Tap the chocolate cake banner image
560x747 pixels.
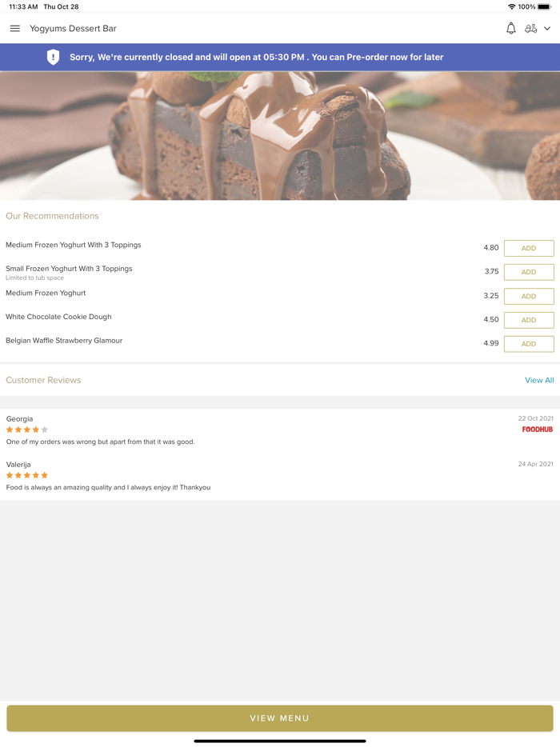pos(280,136)
